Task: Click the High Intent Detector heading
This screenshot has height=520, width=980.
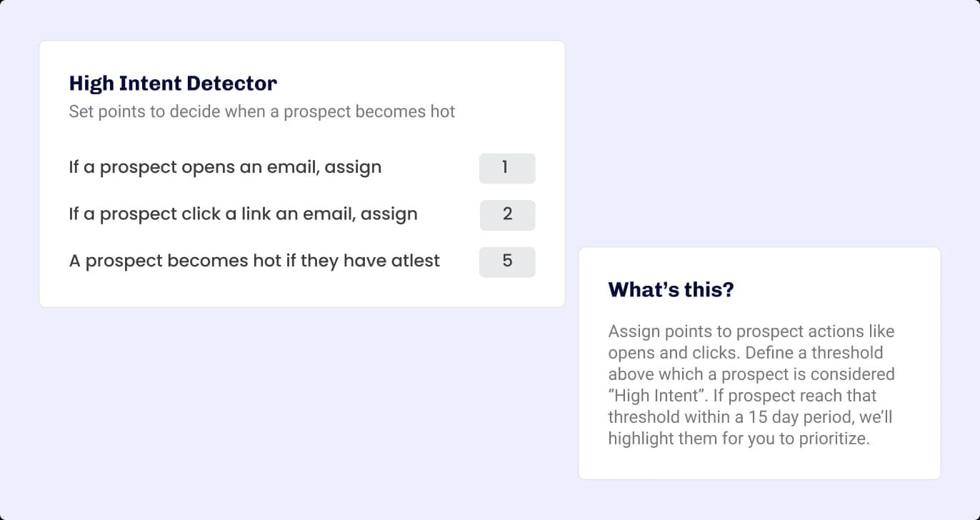Action: pos(172,83)
